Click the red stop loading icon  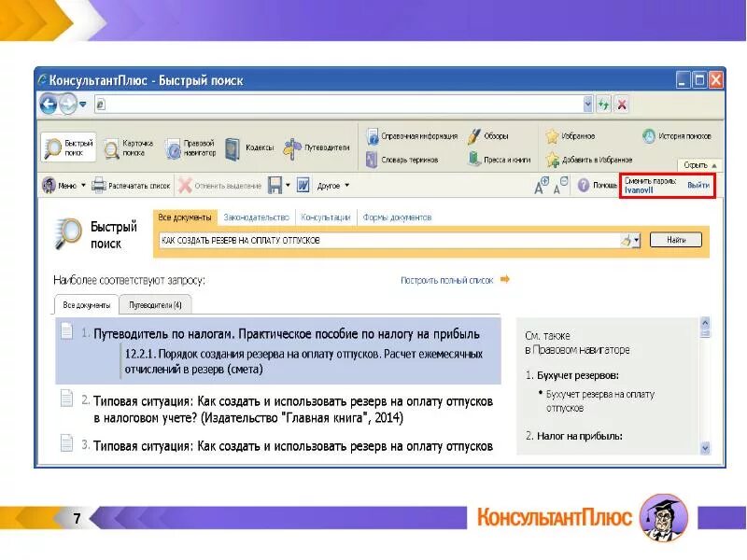622,105
